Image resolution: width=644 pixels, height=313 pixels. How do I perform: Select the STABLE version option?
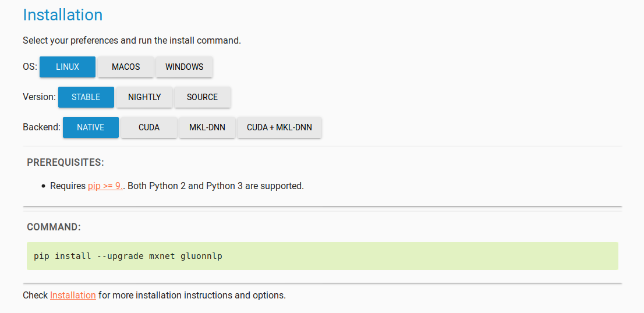click(86, 97)
